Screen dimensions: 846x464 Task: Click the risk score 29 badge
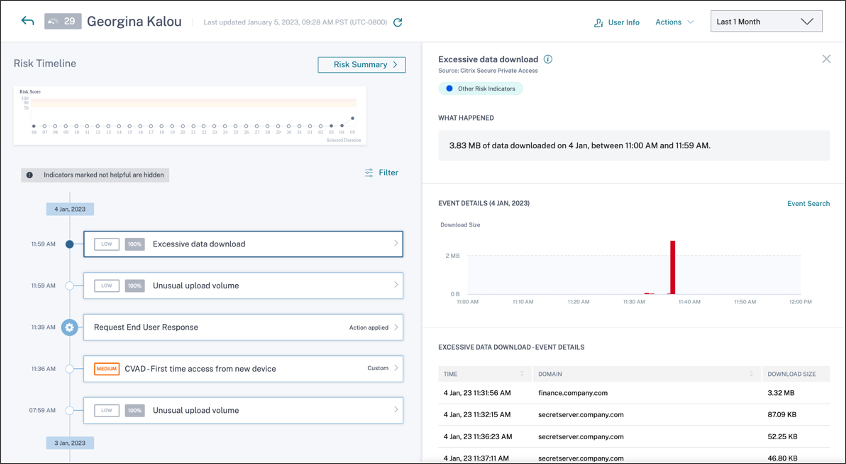pyautogui.click(x=62, y=21)
